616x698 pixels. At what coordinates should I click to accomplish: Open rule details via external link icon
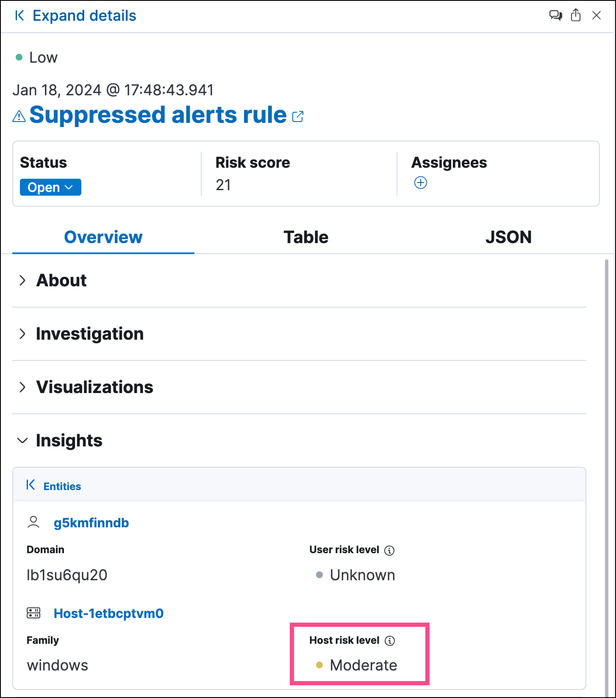(x=298, y=116)
